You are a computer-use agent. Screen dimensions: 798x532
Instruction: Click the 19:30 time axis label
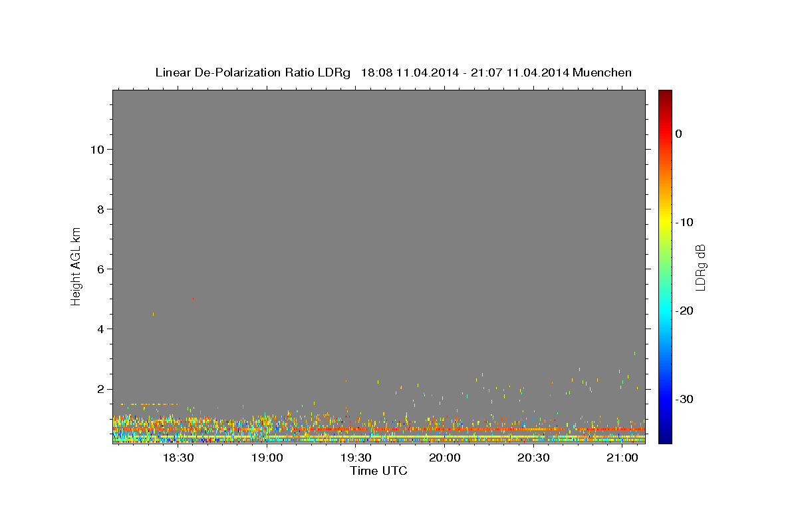coord(356,458)
